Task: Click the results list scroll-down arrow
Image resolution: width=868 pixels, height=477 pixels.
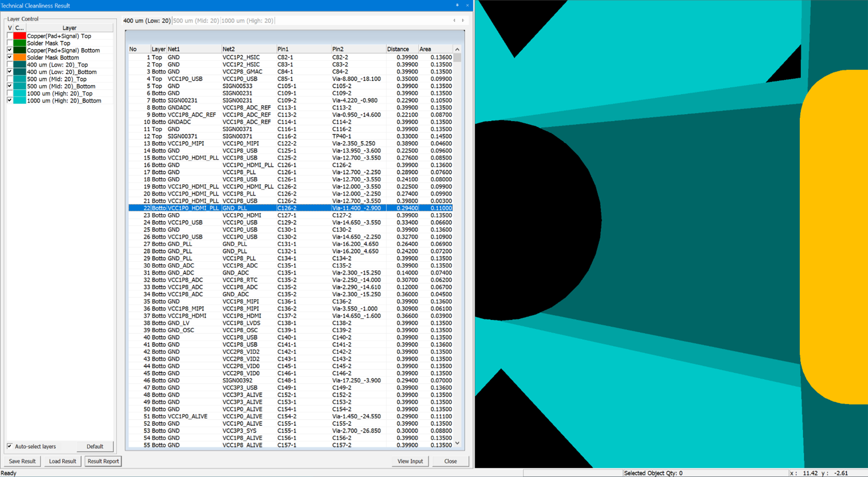Action: point(457,444)
